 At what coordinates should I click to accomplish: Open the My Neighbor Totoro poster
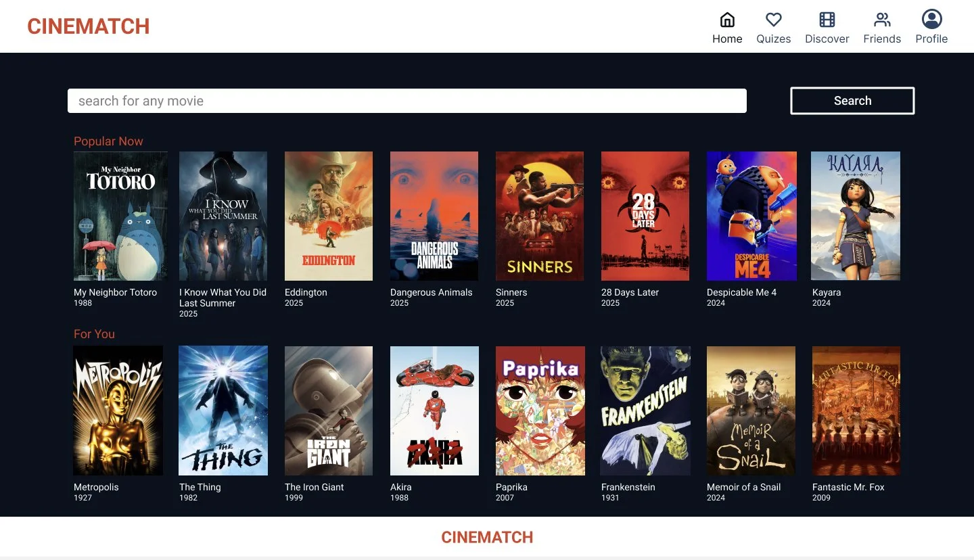[120, 216]
